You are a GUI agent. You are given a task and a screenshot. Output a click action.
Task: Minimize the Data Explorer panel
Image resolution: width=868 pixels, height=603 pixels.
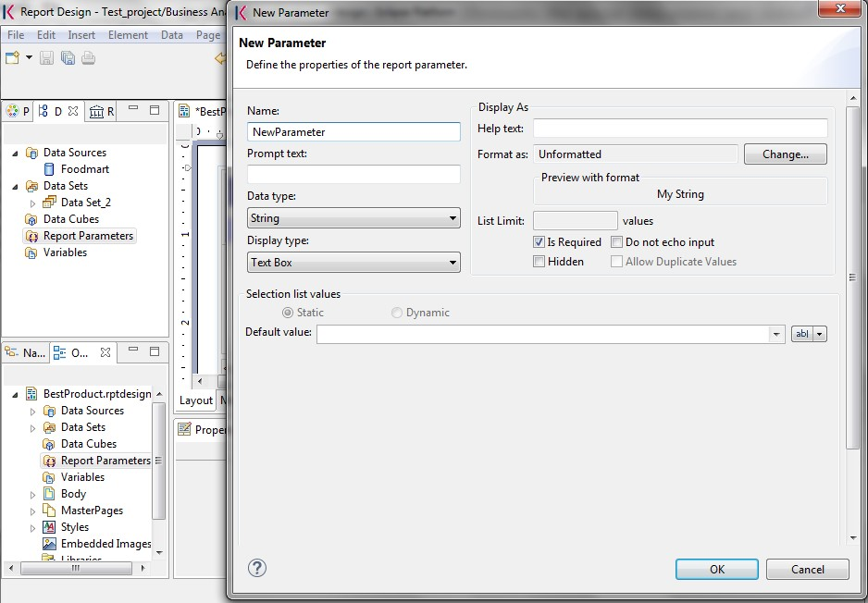[133, 109]
